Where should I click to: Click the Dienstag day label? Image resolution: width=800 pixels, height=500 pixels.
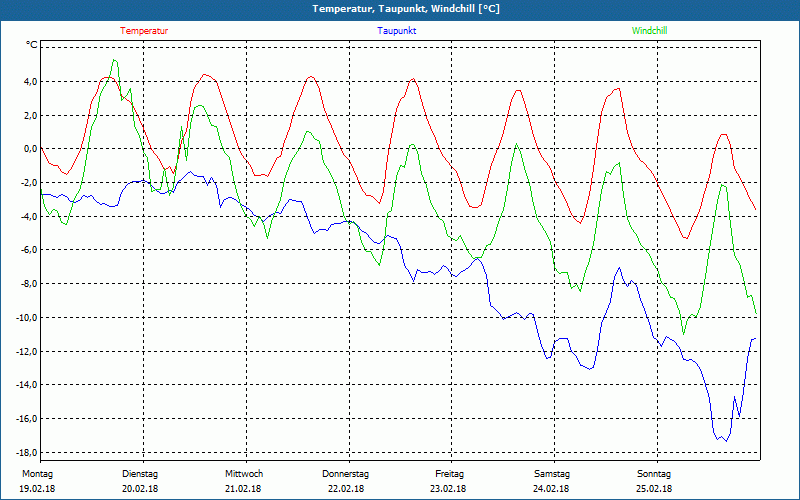[x=140, y=474]
